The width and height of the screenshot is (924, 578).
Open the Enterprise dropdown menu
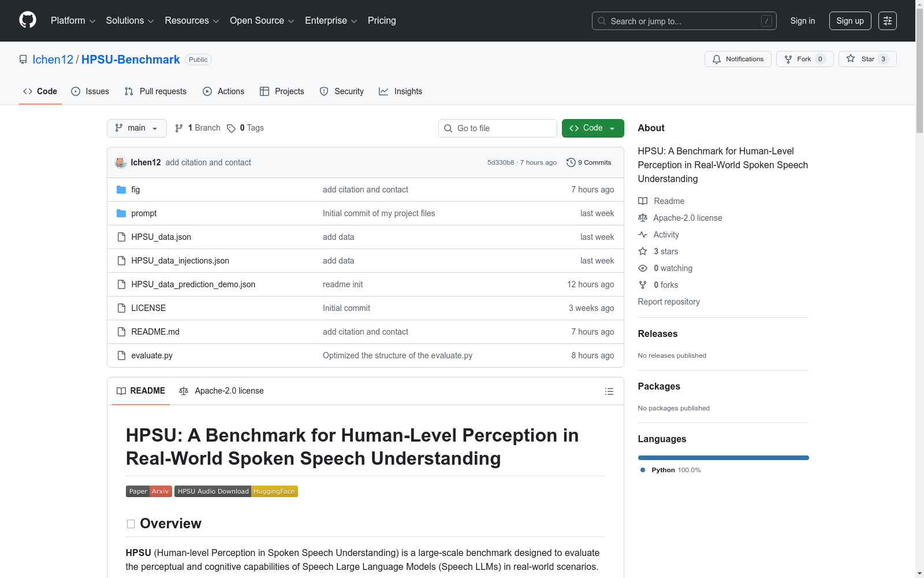click(x=331, y=21)
